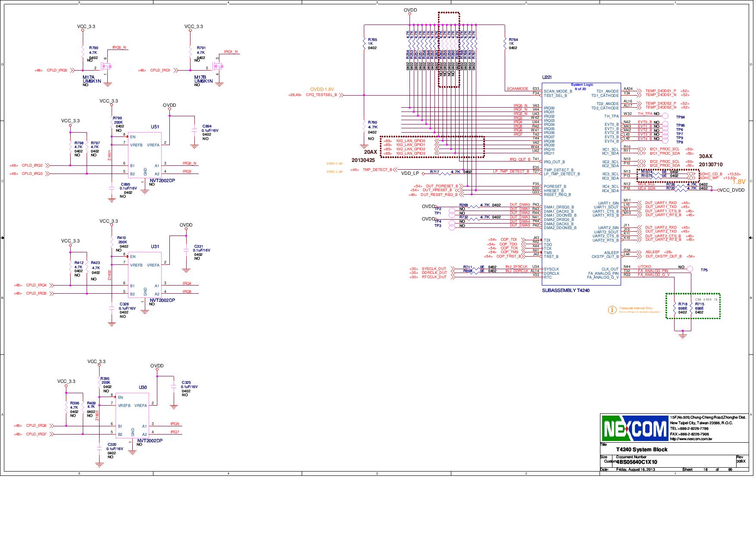This screenshot has width=756, height=534.
Task: Click the TP5 test point circle
Action: point(690,270)
